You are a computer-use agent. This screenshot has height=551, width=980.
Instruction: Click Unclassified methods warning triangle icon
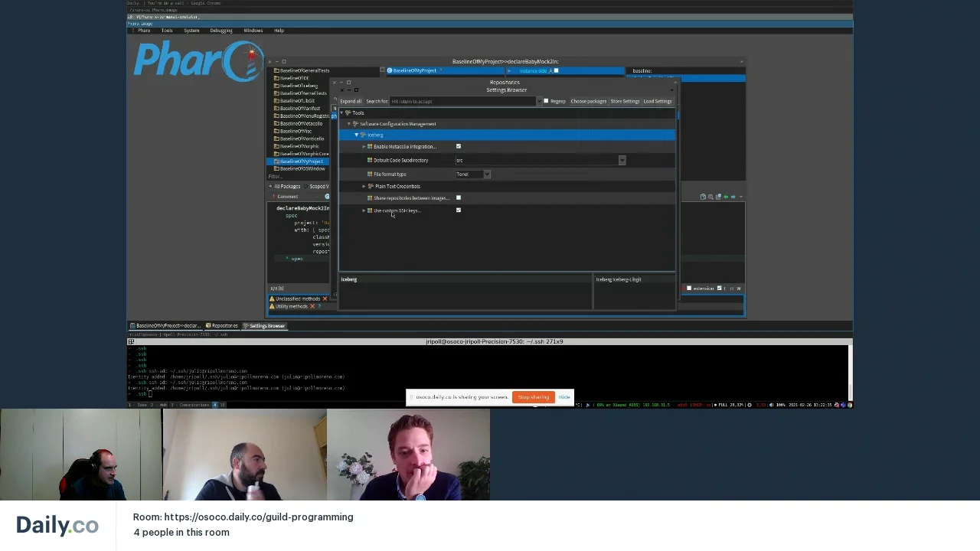[272, 298]
